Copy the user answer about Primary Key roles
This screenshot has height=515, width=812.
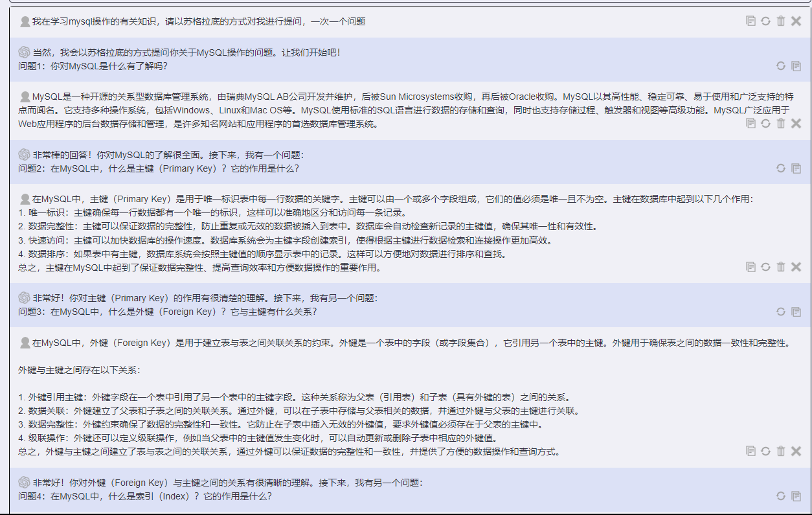tap(750, 267)
